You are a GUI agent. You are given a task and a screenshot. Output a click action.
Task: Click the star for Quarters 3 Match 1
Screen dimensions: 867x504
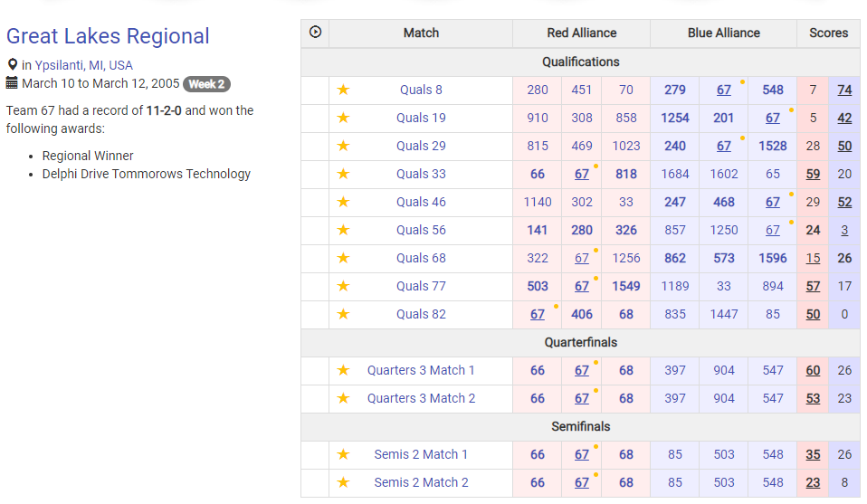pyautogui.click(x=343, y=370)
